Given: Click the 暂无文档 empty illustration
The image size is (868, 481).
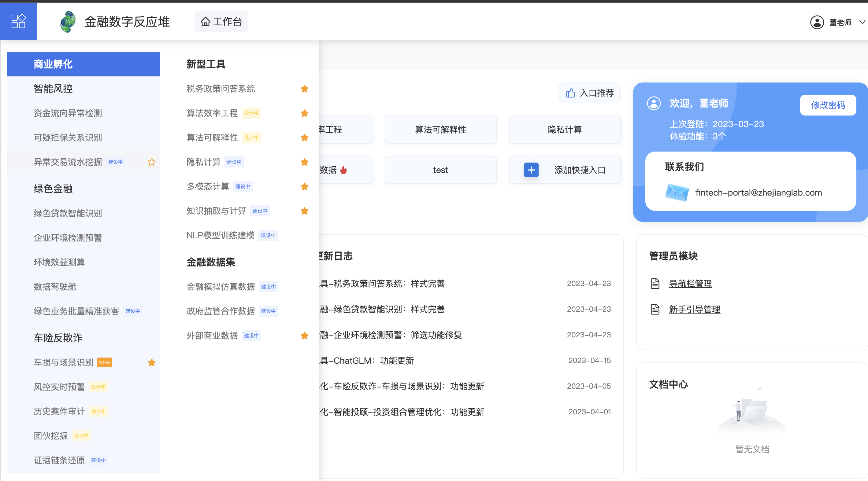Looking at the screenshot, I should coord(752,410).
